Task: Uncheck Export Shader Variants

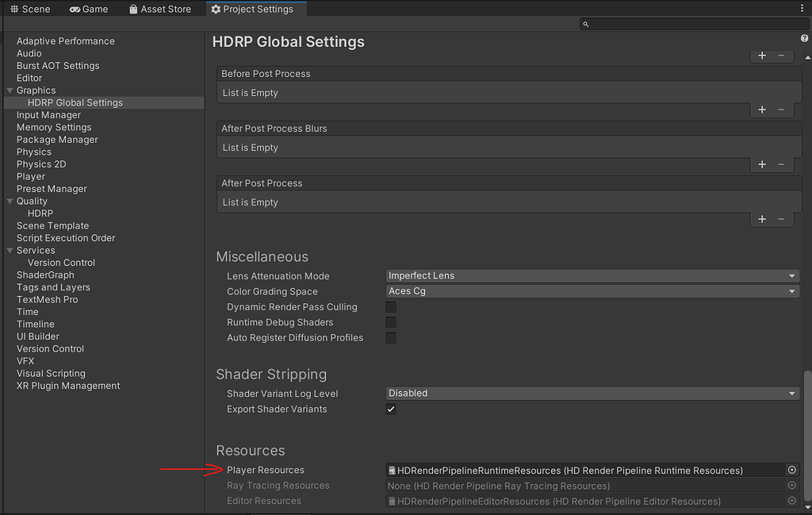Action: [x=391, y=409]
